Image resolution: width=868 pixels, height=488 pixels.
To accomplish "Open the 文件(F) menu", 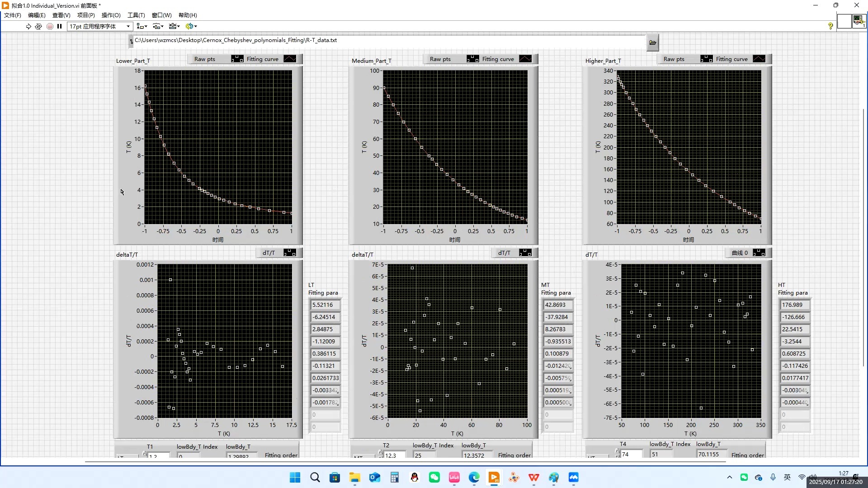I will [x=13, y=15].
